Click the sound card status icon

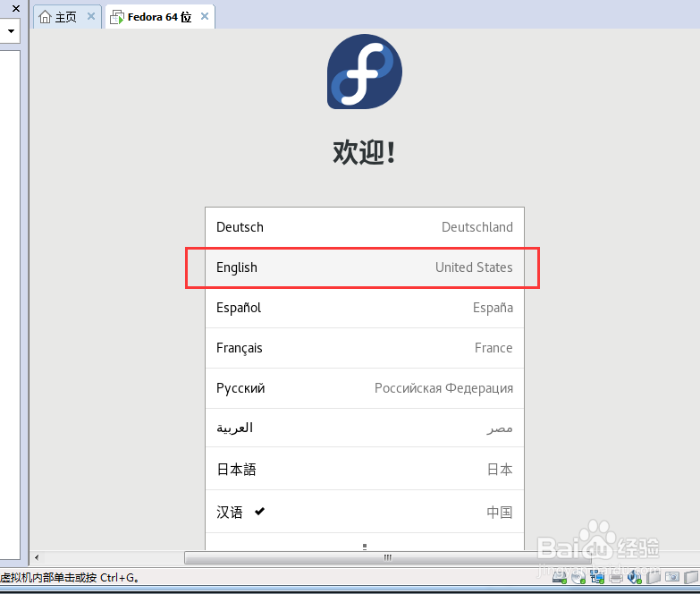tap(635, 578)
